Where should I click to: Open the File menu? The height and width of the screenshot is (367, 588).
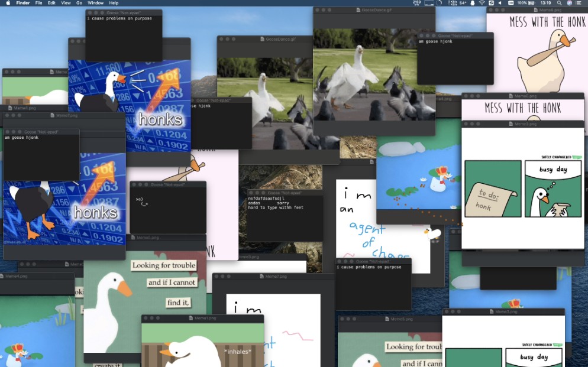[x=38, y=2]
